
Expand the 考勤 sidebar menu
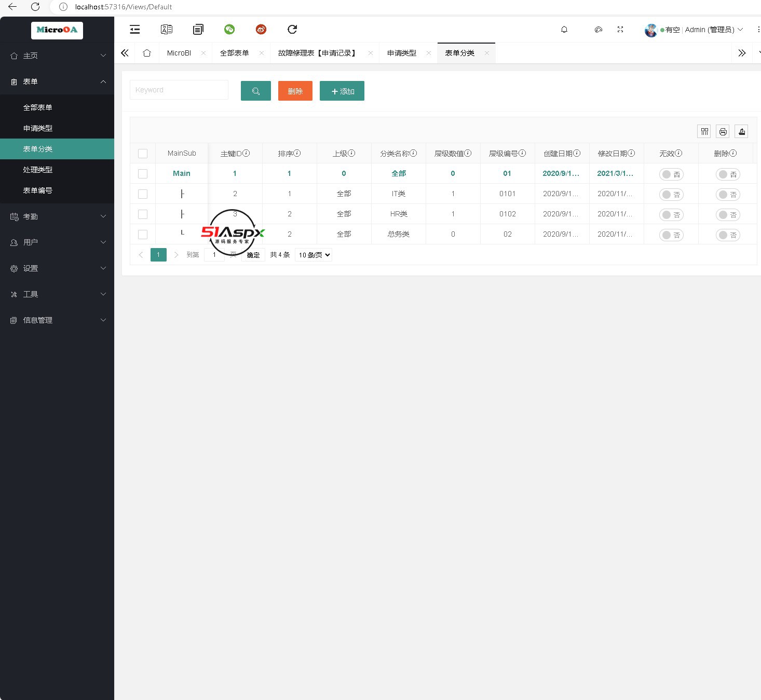[57, 216]
